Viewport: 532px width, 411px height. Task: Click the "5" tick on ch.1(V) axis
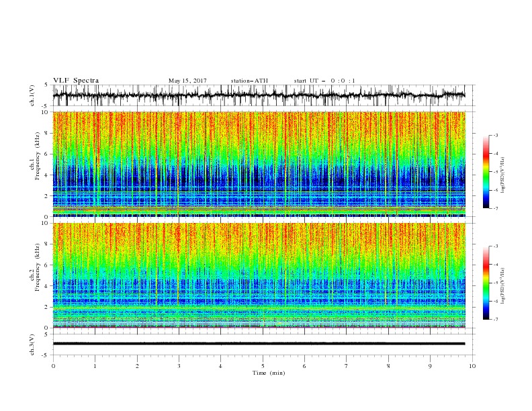(47, 85)
